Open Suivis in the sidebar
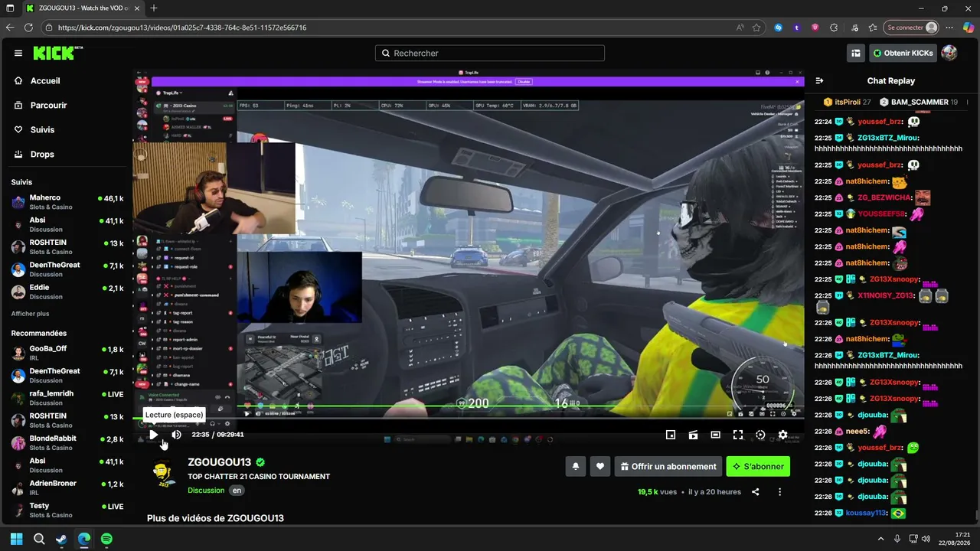Screen dimensions: 980x551 pos(42,129)
